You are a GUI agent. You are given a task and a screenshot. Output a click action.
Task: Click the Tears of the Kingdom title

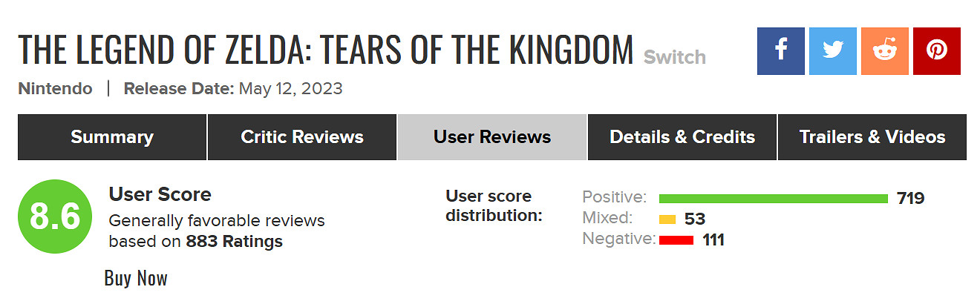[325, 49]
